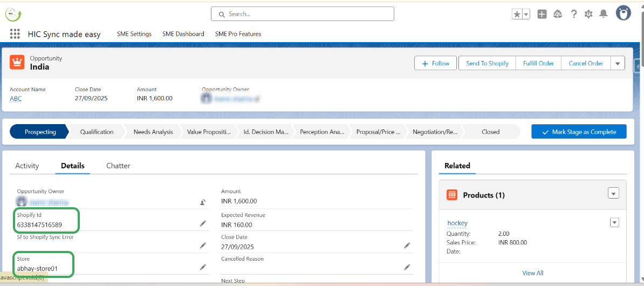Click the Sales Price INR 800.00
Image resolution: width=644 pixels, height=286 pixels.
coord(512,242)
